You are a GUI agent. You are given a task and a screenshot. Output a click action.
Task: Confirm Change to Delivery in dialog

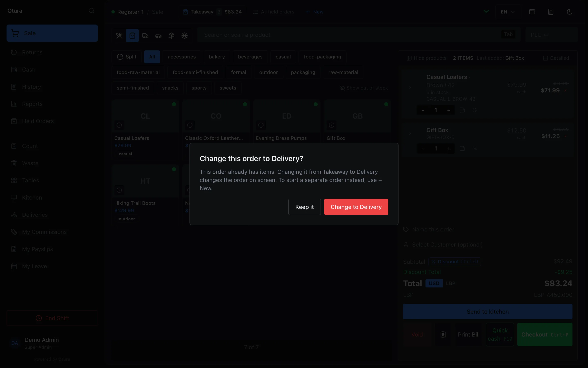coord(356,207)
